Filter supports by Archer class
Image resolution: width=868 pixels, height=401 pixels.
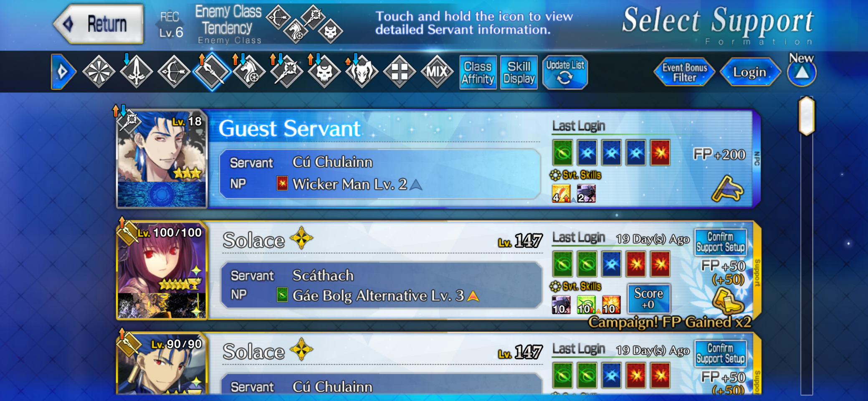pos(174,72)
